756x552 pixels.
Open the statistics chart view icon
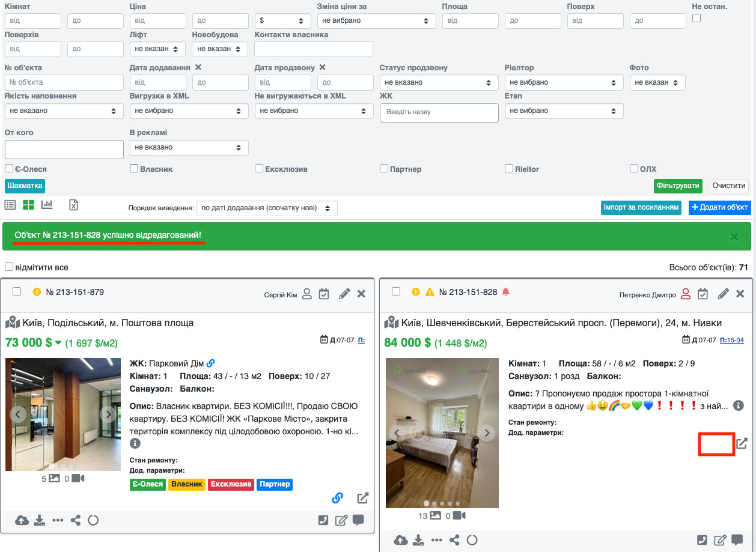(47, 205)
